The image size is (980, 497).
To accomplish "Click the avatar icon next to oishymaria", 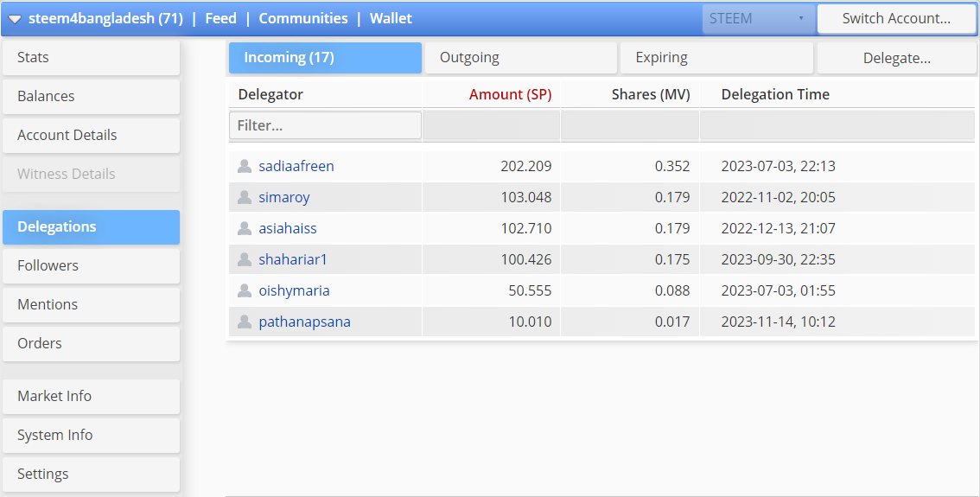I will pyautogui.click(x=245, y=290).
